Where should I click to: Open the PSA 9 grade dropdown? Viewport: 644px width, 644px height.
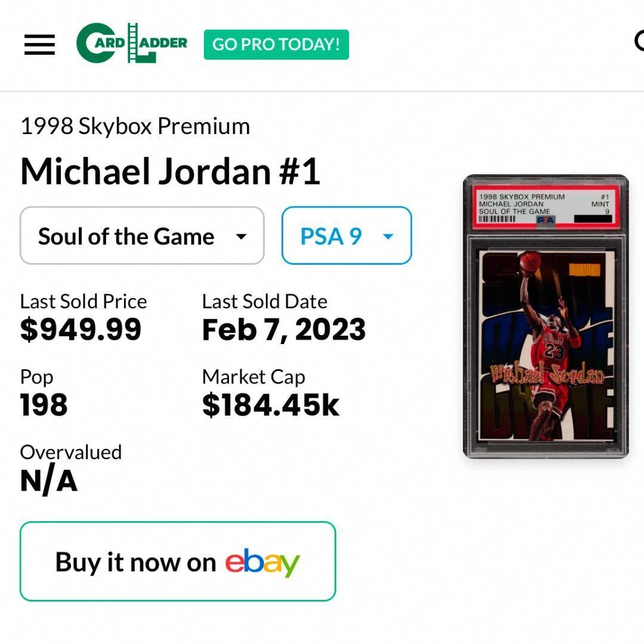[346, 236]
